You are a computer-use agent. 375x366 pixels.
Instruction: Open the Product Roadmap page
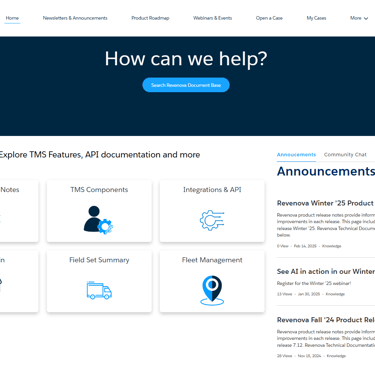[150, 18]
